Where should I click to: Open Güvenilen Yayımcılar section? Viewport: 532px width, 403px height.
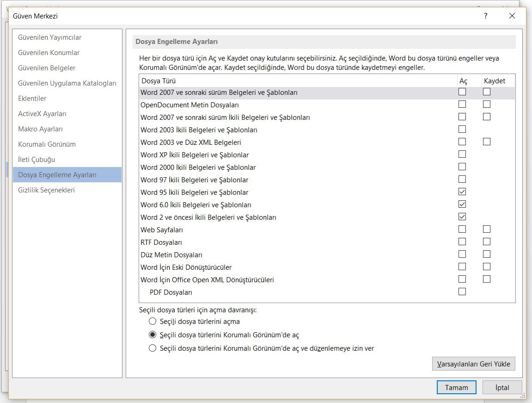point(49,37)
